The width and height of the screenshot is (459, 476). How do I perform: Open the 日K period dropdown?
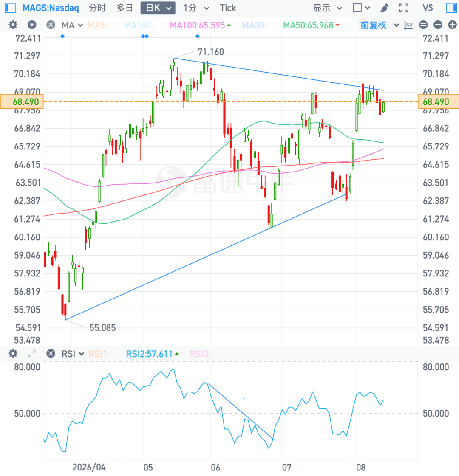[x=158, y=8]
